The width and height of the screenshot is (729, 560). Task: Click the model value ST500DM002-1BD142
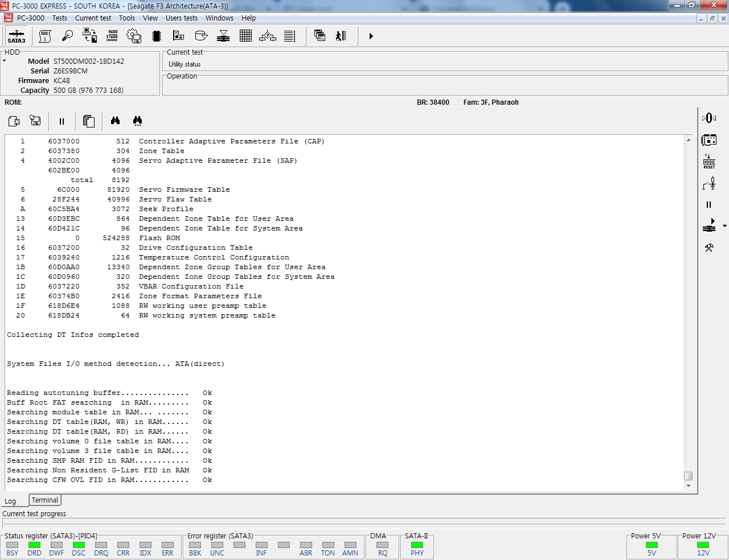(x=89, y=61)
